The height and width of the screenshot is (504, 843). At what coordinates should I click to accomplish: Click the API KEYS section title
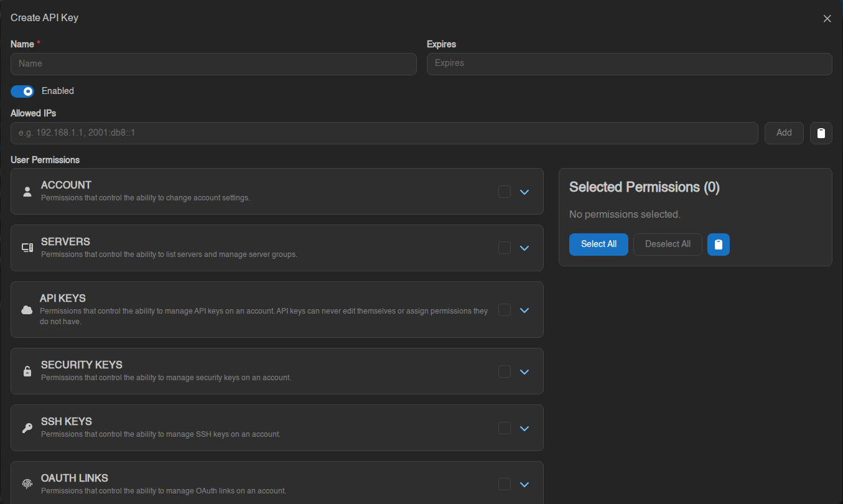pyautogui.click(x=63, y=299)
